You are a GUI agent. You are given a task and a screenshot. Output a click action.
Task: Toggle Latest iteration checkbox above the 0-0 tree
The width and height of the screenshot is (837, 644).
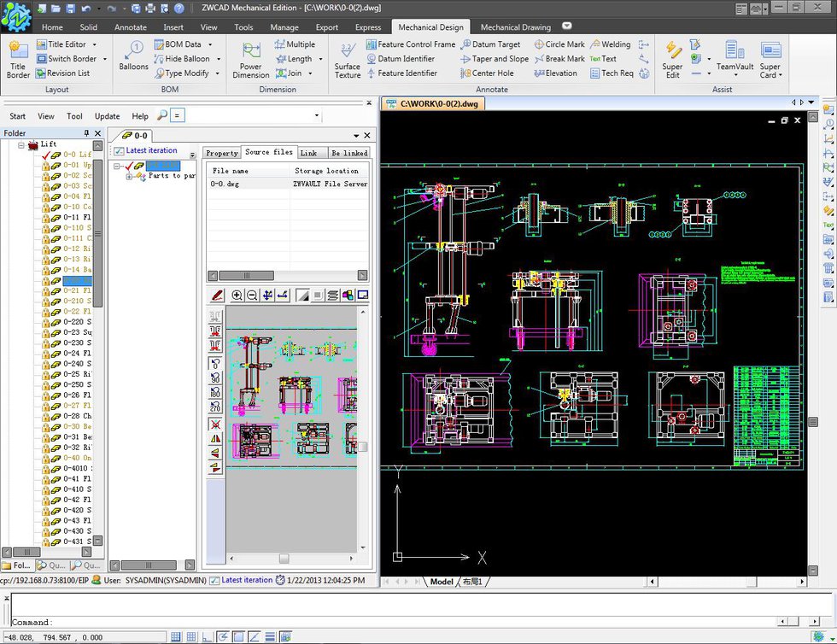(x=119, y=151)
